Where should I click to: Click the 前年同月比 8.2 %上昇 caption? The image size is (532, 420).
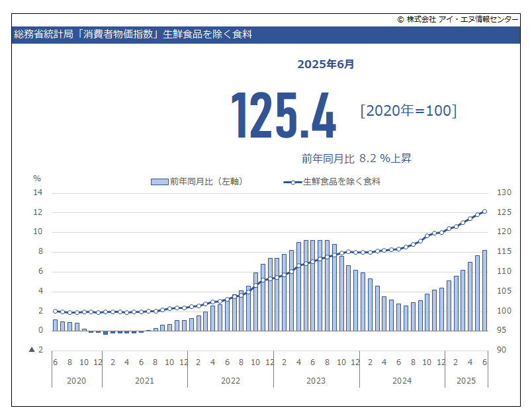click(x=356, y=159)
